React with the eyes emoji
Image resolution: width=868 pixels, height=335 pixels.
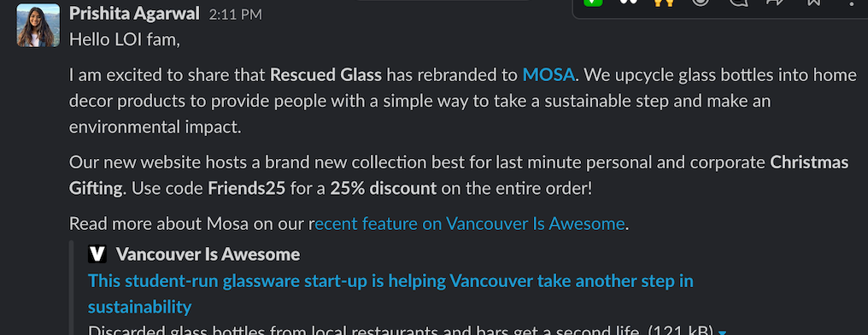pos(628,3)
